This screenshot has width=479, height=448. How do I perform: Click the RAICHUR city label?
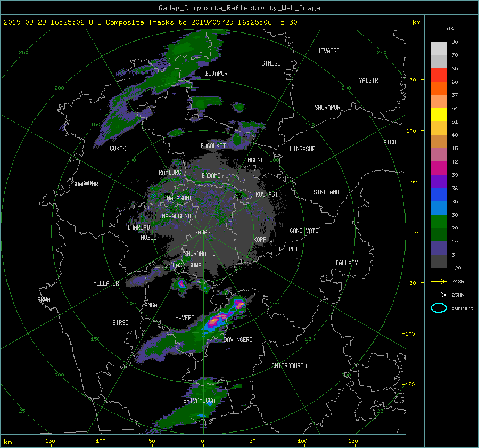pyautogui.click(x=391, y=142)
